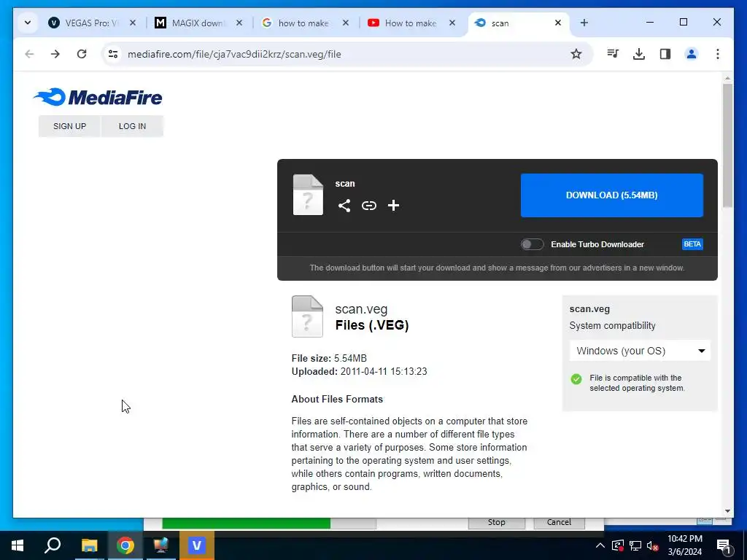Show hidden tray icons chevron

[600, 545]
